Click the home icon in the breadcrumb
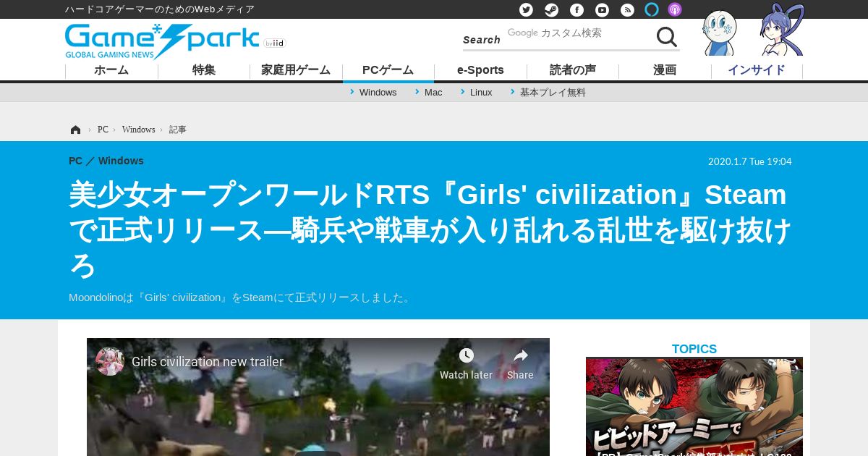This screenshot has height=456, width=868. pyautogui.click(x=75, y=130)
